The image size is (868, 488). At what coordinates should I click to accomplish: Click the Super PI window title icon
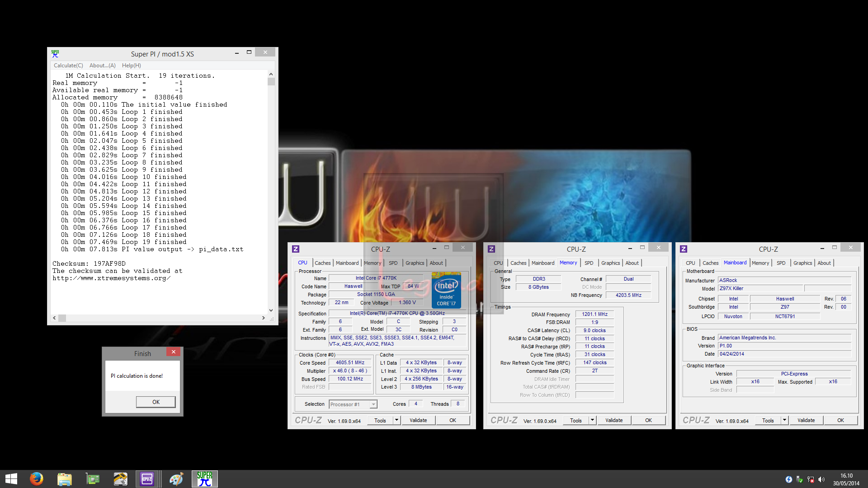point(55,54)
